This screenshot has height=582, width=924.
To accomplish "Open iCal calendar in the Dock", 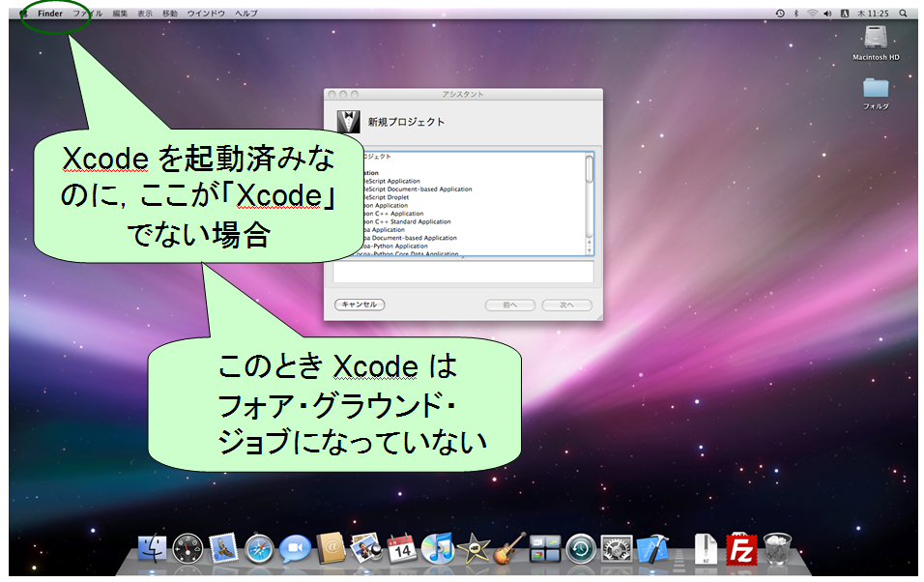I will [x=402, y=549].
